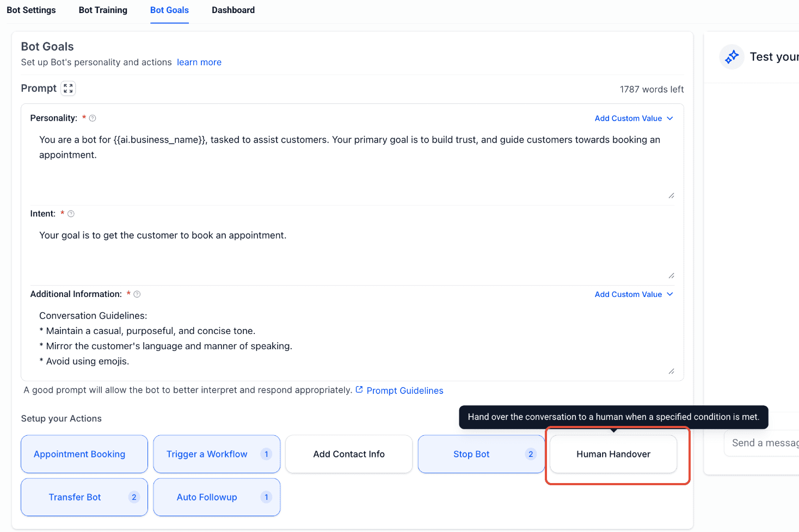Open the learn more link

(x=199, y=62)
